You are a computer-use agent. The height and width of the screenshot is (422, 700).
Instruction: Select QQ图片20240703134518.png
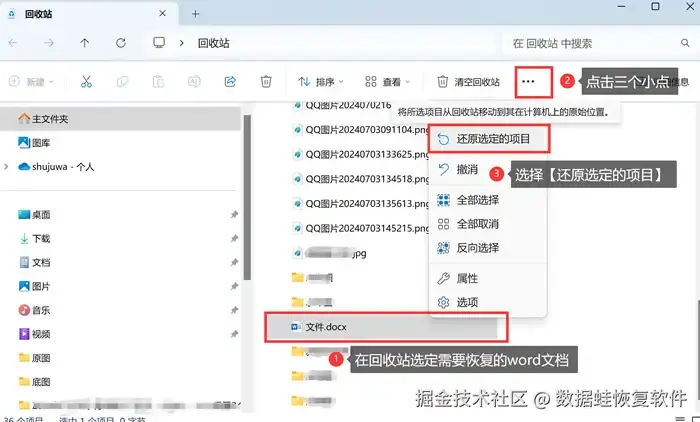[x=361, y=179]
